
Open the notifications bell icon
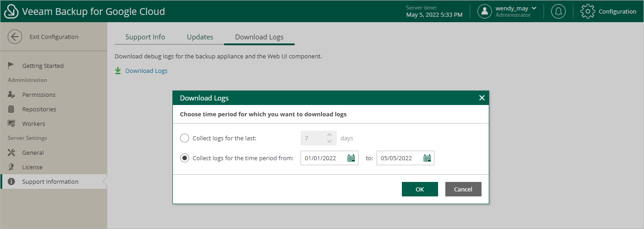tap(558, 12)
